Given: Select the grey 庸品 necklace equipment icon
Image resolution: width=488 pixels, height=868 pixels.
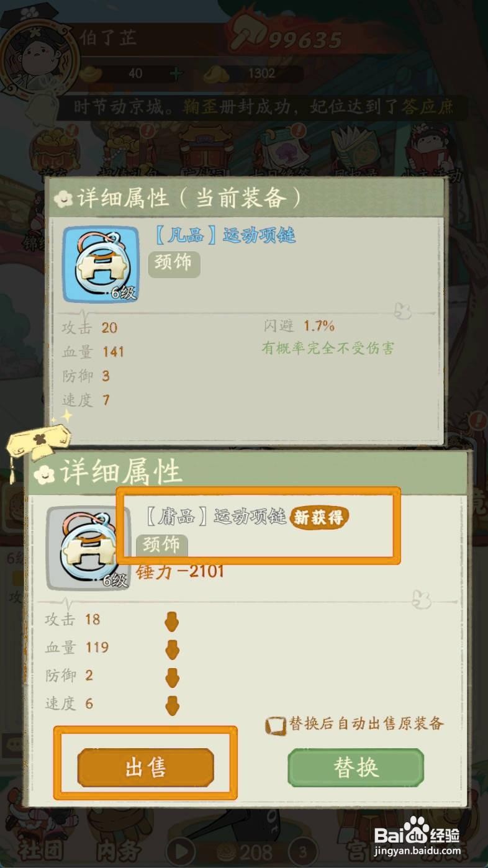Looking at the screenshot, I should pos(89,548).
